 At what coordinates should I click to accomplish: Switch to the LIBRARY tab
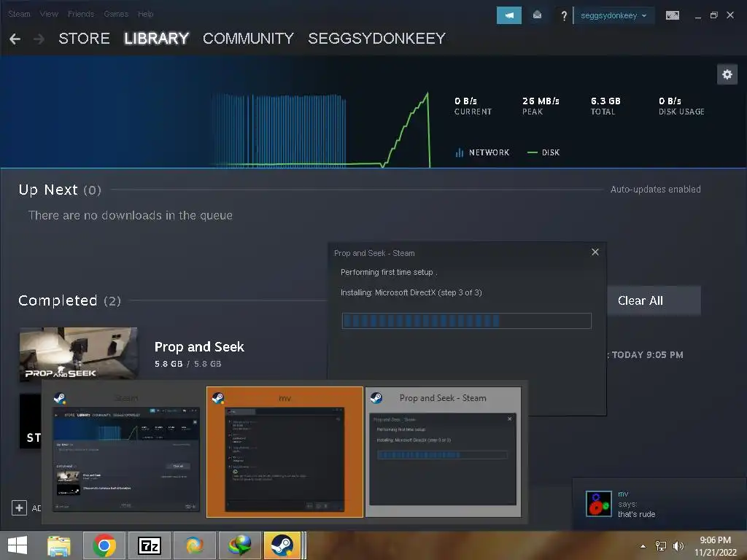(156, 39)
